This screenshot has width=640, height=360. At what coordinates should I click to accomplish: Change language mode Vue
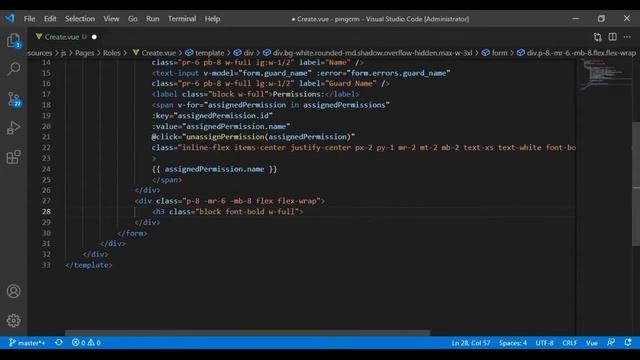(592, 342)
